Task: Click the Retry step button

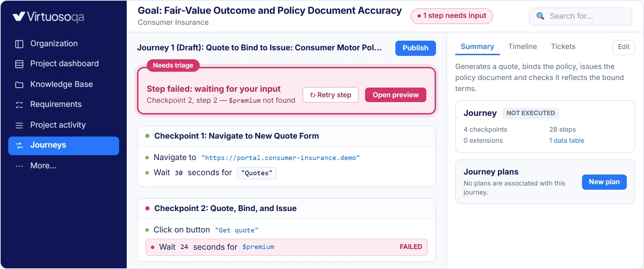Action: point(331,95)
